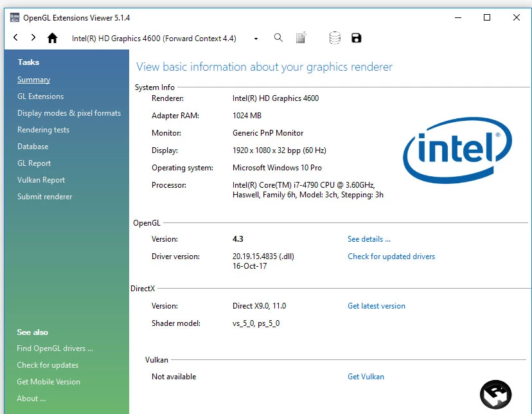Choose Submit renderer
The image size is (532, 414).
[44, 197]
